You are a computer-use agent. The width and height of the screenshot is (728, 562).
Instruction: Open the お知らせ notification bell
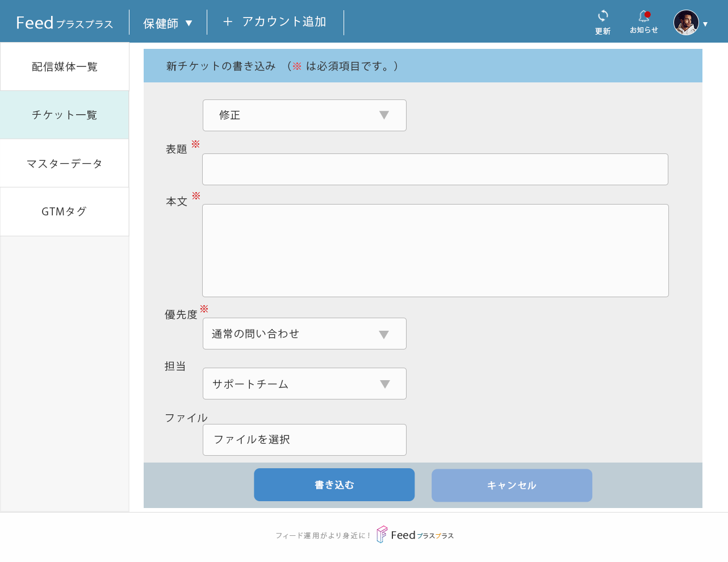[644, 16]
